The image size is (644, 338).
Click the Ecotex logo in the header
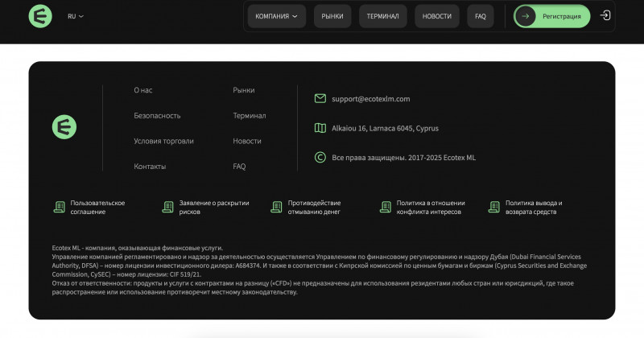click(40, 16)
